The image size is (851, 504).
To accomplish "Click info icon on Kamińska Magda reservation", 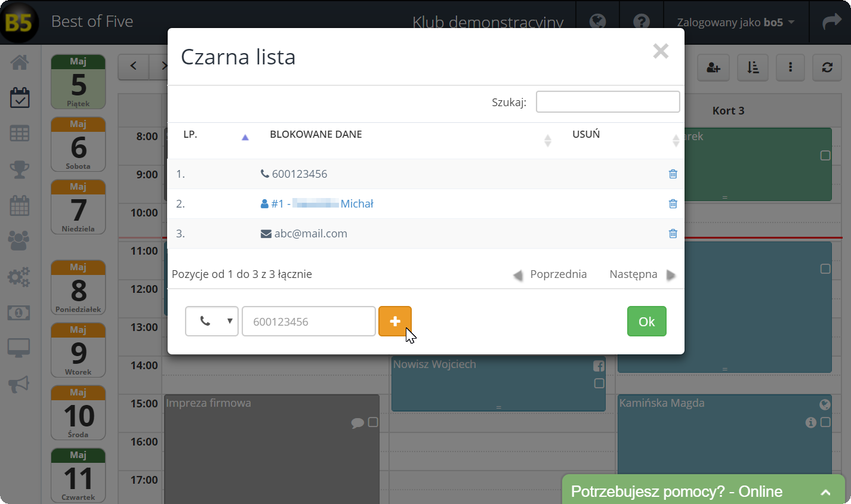I will (810, 422).
